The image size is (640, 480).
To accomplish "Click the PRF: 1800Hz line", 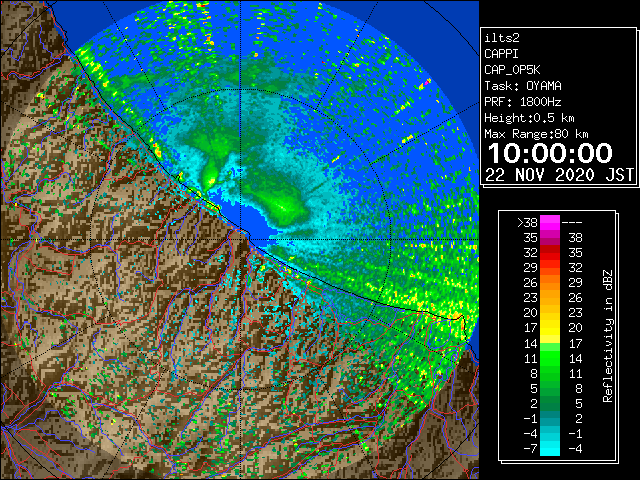I will (x=522, y=102).
